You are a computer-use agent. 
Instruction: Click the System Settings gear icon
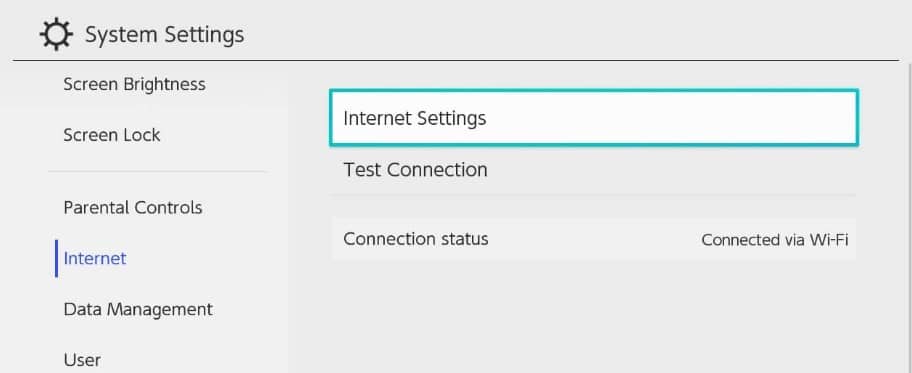(x=56, y=34)
